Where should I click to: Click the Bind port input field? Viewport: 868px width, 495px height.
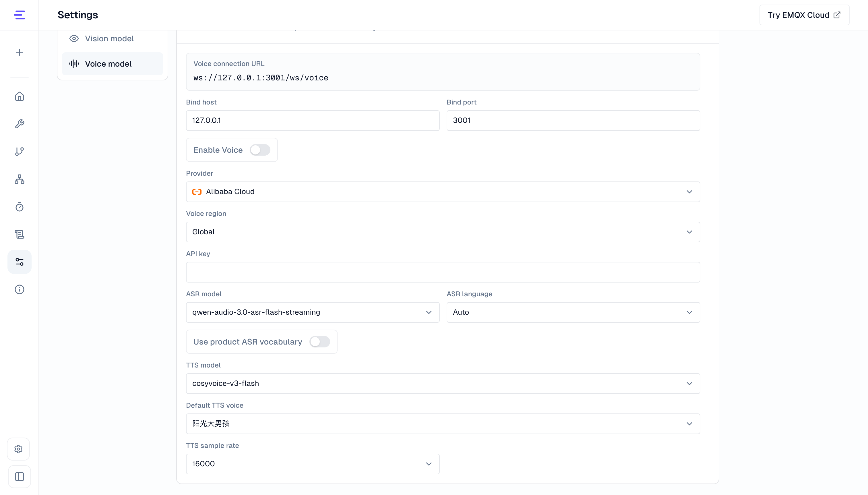click(x=573, y=120)
